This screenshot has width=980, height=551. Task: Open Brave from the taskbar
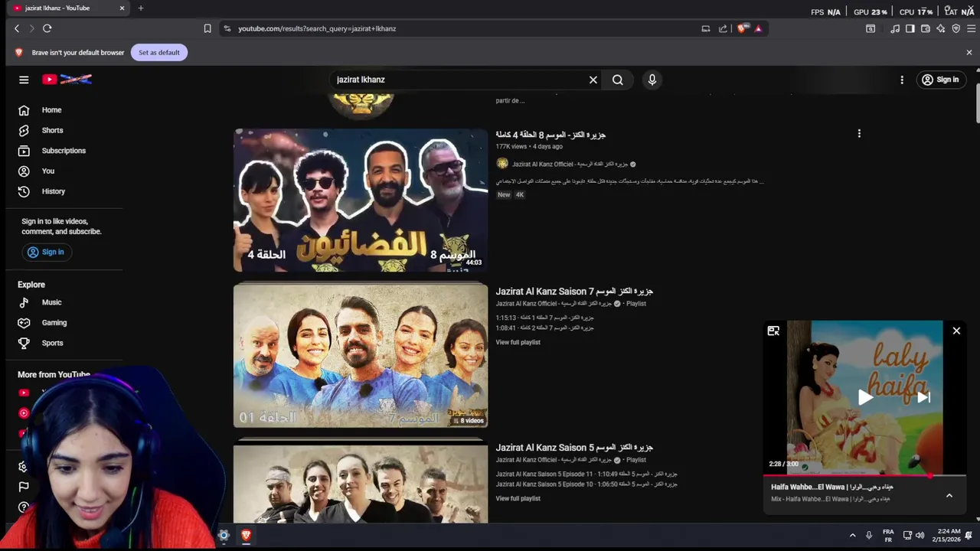coord(246,535)
